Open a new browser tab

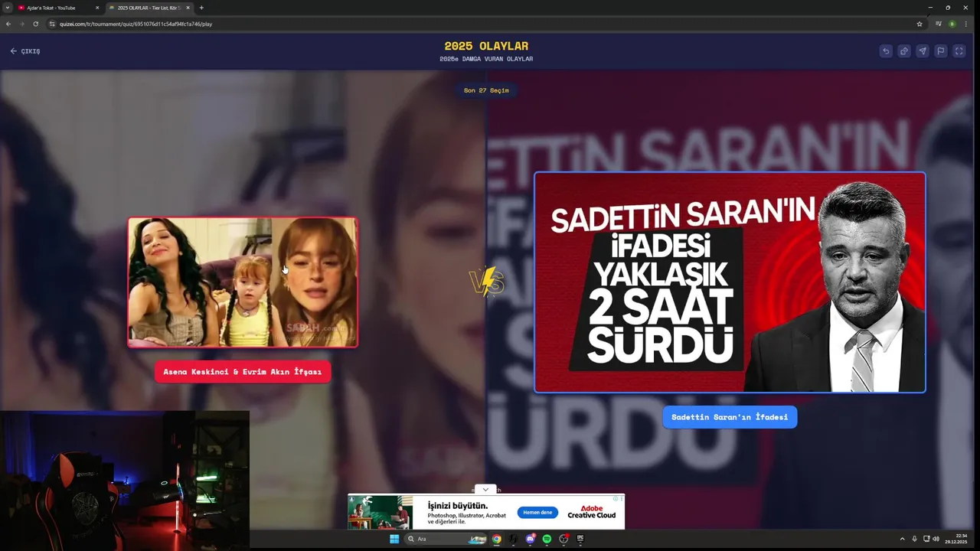(201, 8)
